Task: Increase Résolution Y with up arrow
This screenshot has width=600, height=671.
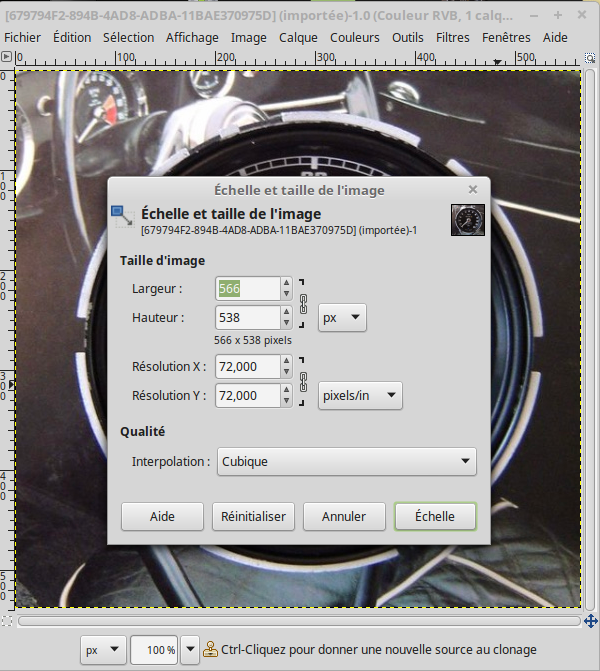Action: click(x=286, y=390)
